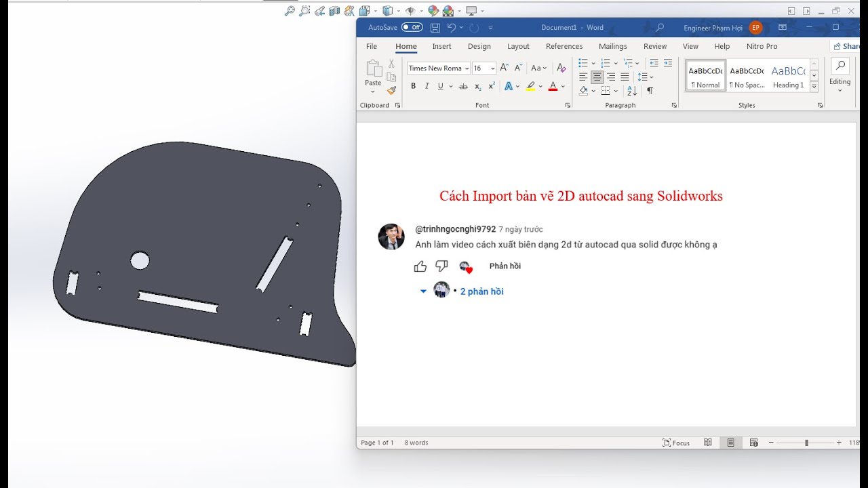Click thumbs down on the comment
This screenshot has width=868, height=488.
click(441, 266)
